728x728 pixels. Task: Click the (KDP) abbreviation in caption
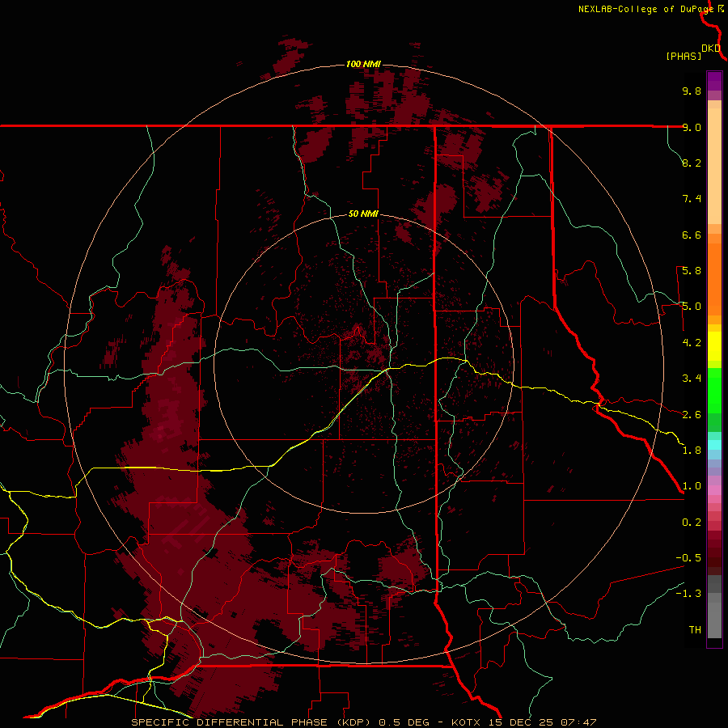(353, 722)
